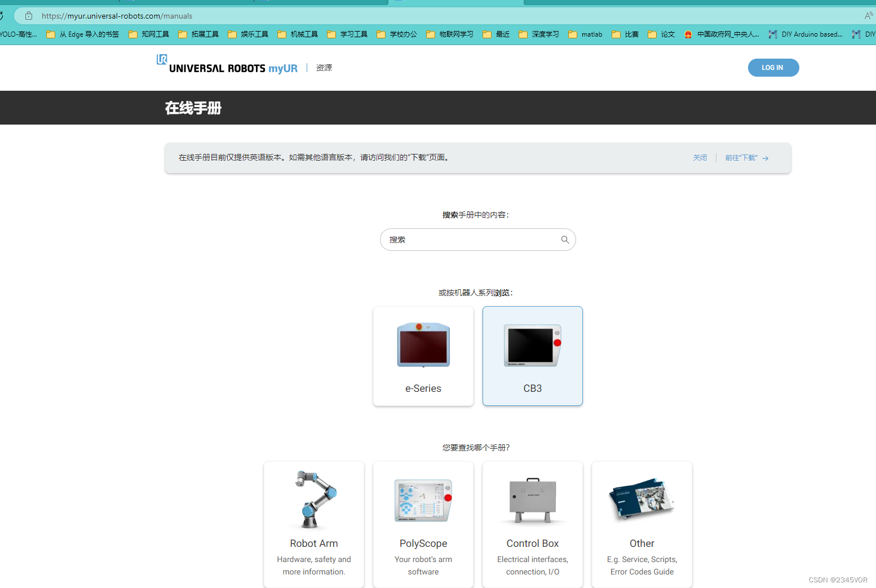
Task: Click the browser refresh icon
Action: pyautogui.click(x=2, y=16)
